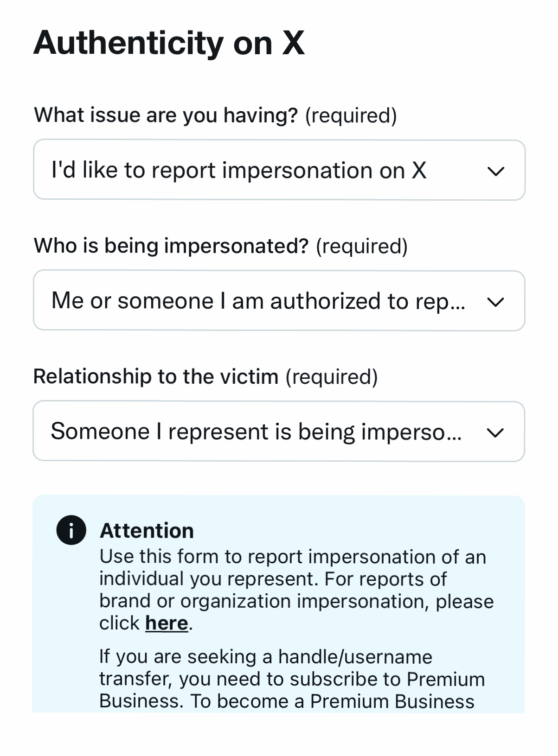Click chevron arrow in 'Who is being impersonated' dropdown
The image size is (558, 756).
[495, 302]
